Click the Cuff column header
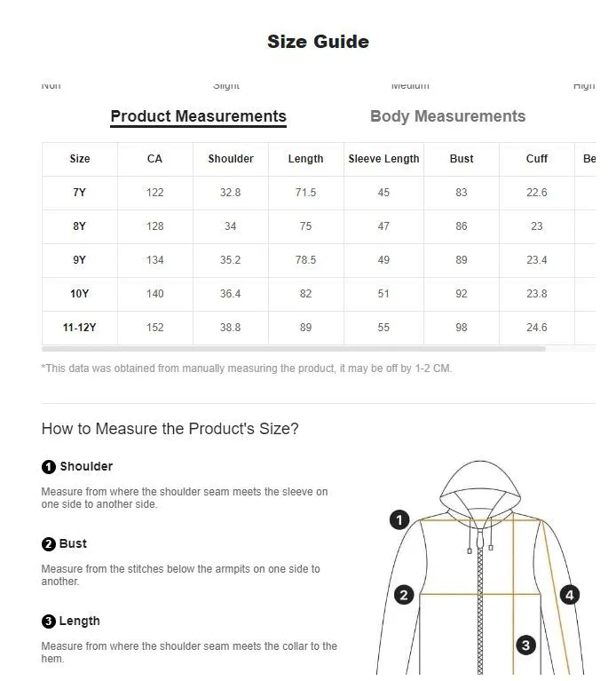Screen dimensions: 616x681 click(x=536, y=159)
